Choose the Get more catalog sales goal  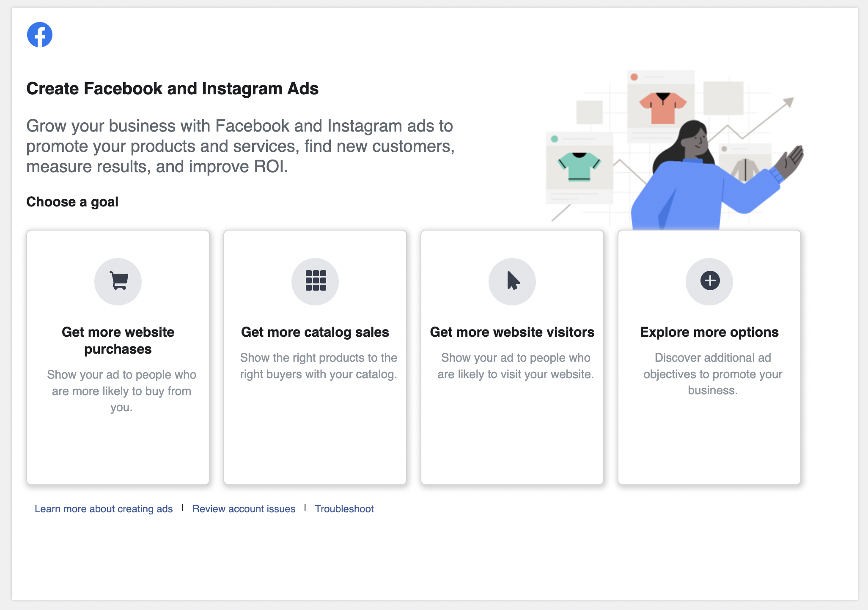pyautogui.click(x=315, y=357)
